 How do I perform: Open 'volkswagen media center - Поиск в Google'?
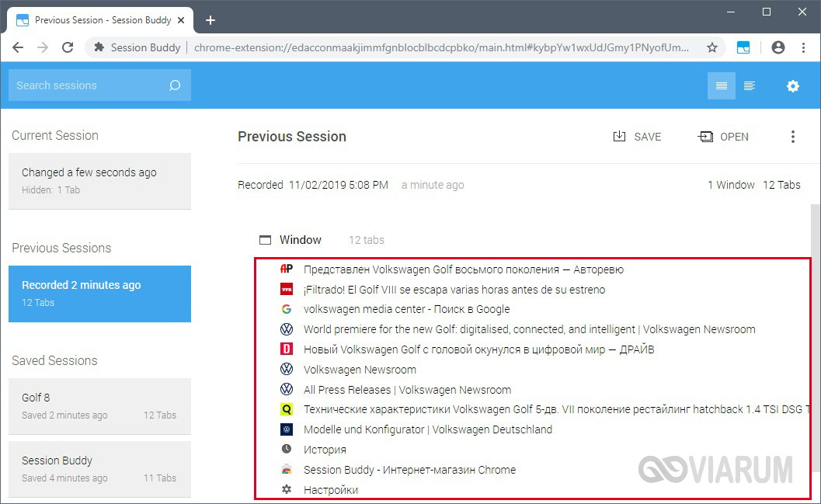[x=406, y=309]
